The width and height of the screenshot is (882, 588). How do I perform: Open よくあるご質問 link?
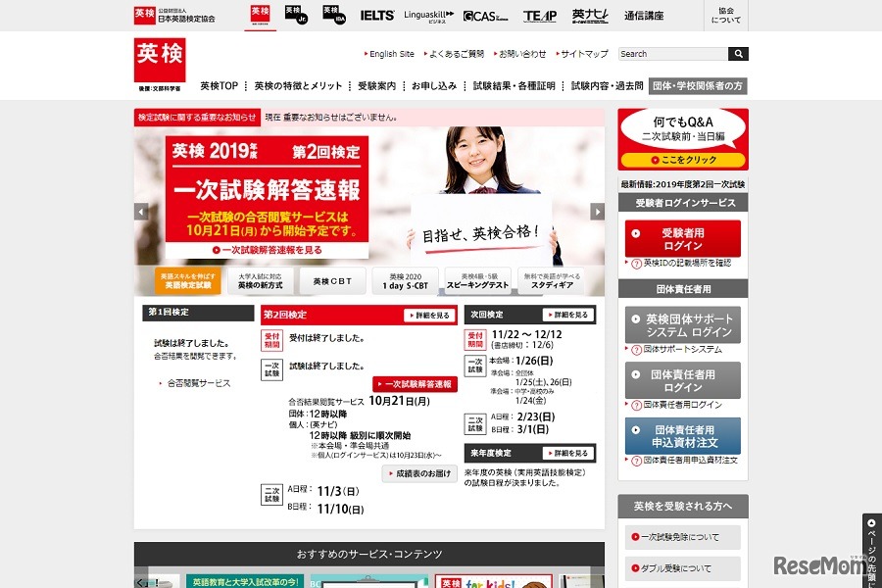pos(455,54)
